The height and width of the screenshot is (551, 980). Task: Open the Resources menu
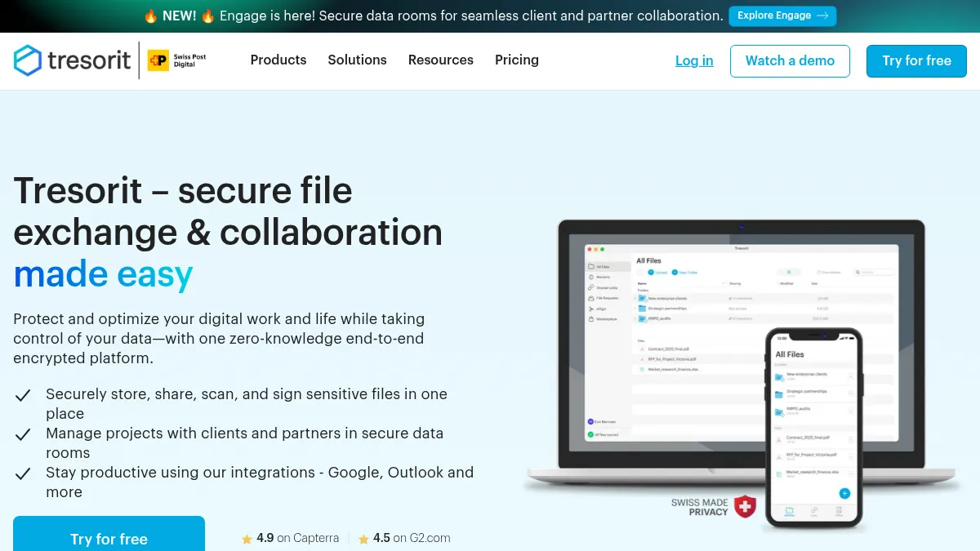click(x=440, y=60)
